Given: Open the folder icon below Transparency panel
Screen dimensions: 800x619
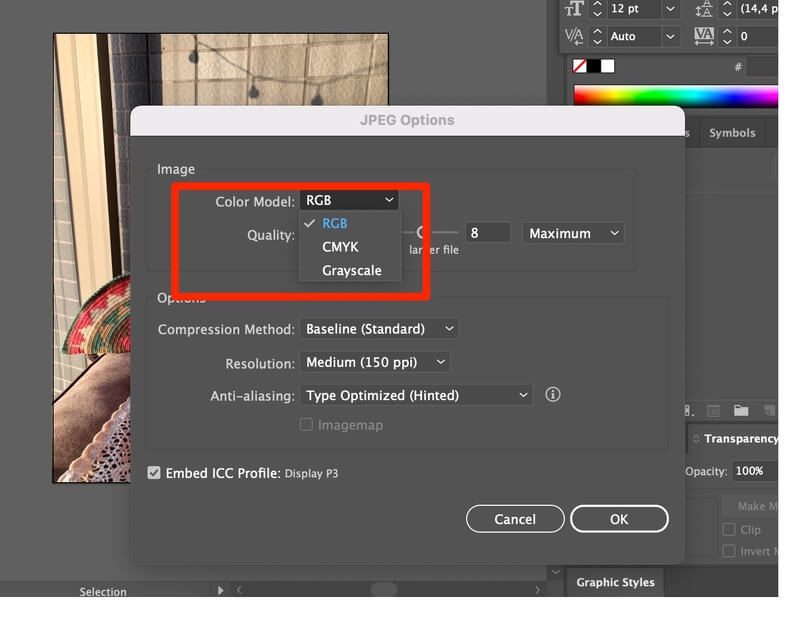Looking at the screenshot, I should click(x=742, y=411).
